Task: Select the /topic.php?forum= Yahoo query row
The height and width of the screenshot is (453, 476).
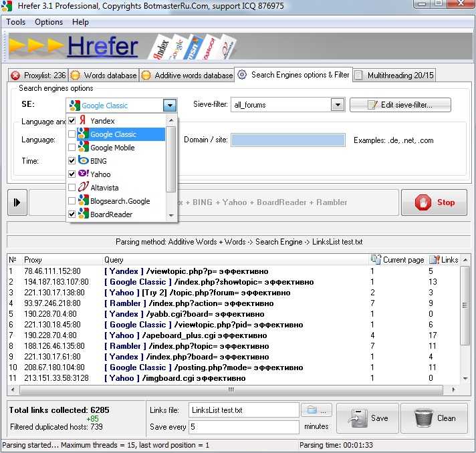Action: click(234, 293)
